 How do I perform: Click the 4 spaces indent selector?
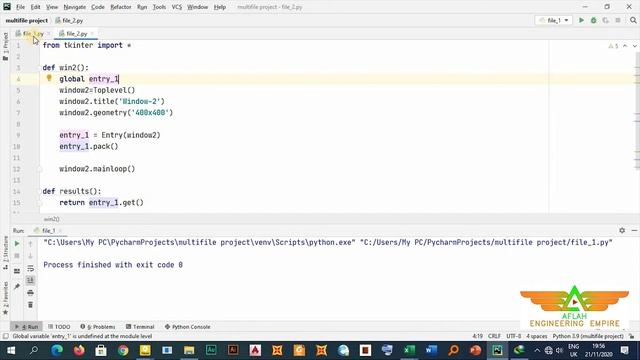tap(536, 336)
